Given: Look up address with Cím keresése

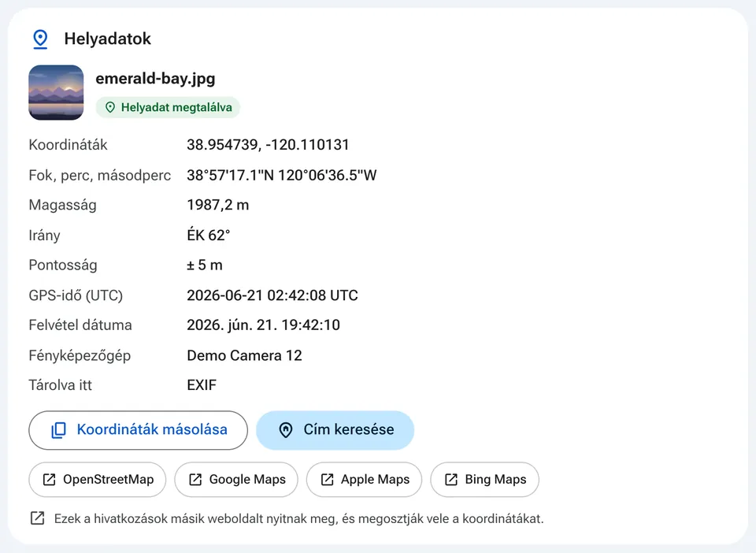Looking at the screenshot, I should pyautogui.click(x=335, y=430).
